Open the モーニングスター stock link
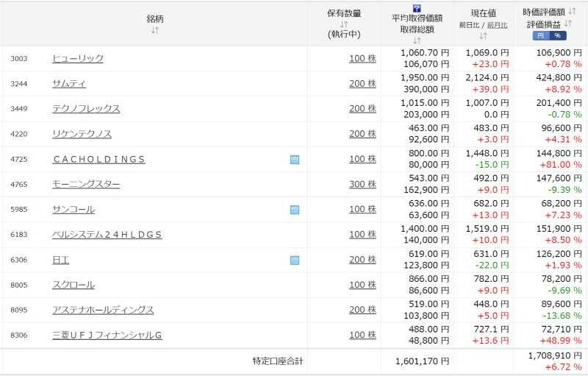The width and height of the screenshot is (588, 376). [86, 184]
